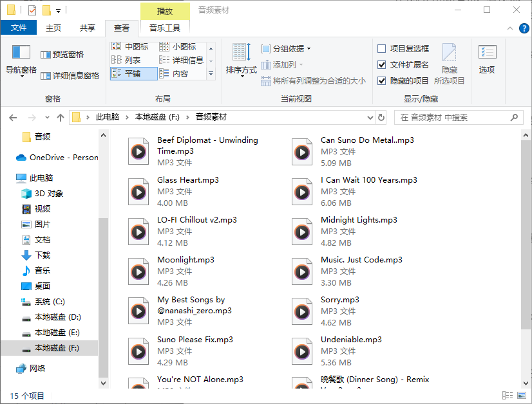This screenshot has height=404, width=532.
Task: Enable the 项目复选框 item checkboxes option
Action: click(x=381, y=48)
